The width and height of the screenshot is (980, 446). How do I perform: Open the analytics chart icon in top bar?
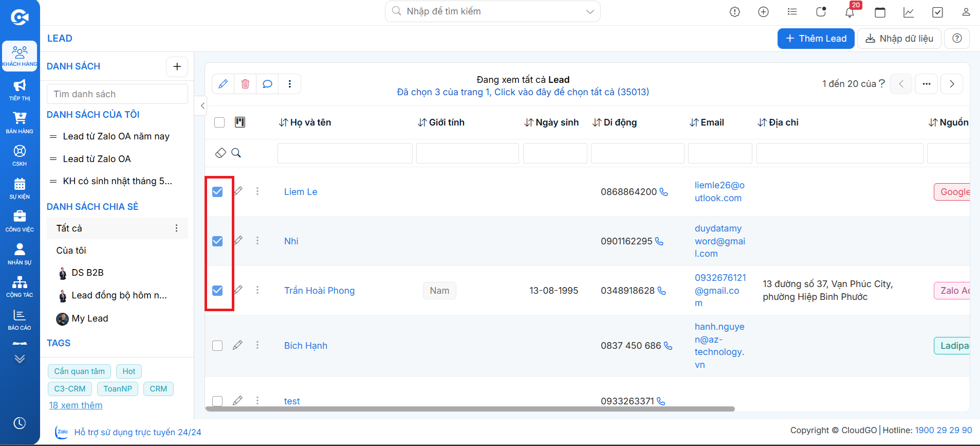(909, 12)
